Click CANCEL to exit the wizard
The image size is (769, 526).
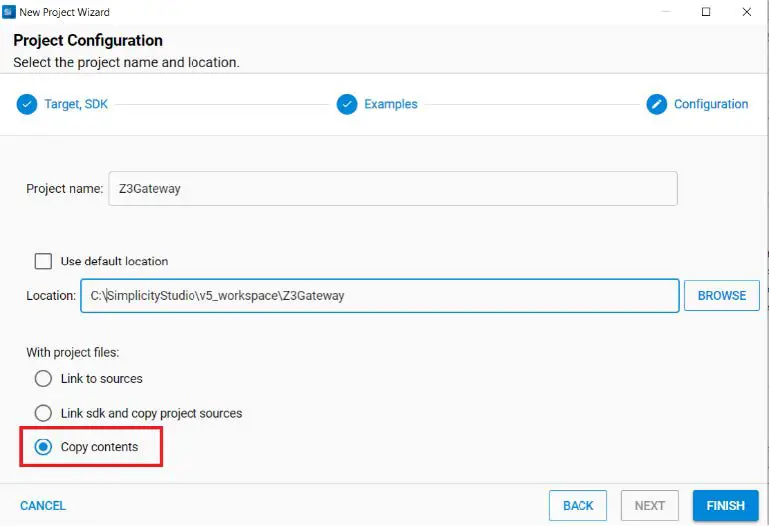[x=43, y=506]
